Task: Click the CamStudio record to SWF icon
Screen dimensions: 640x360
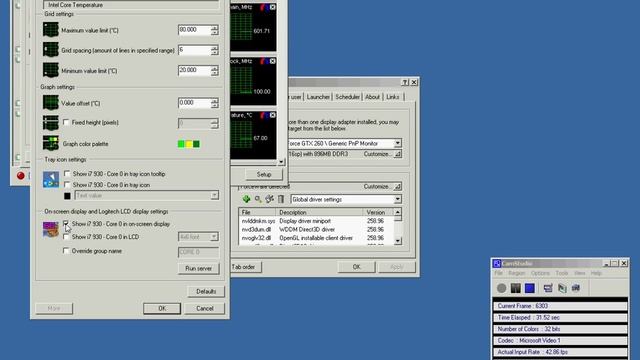Action: [562, 288]
